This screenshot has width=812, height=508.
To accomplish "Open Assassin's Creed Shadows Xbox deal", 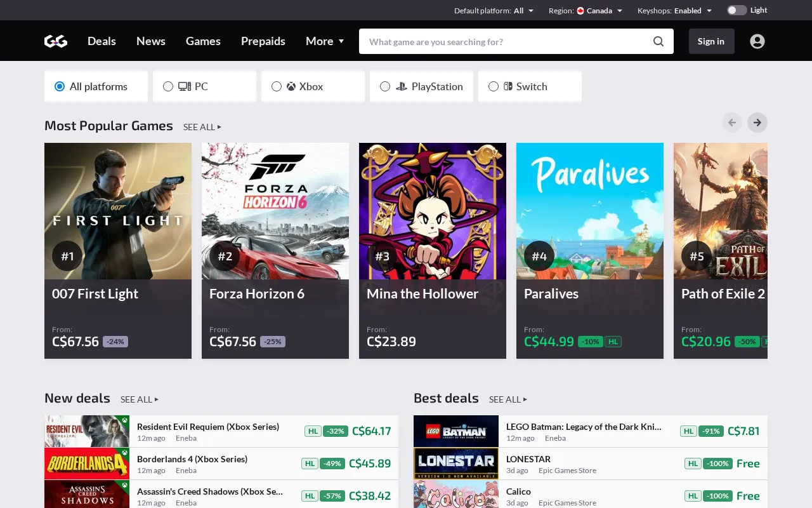I will (210, 491).
